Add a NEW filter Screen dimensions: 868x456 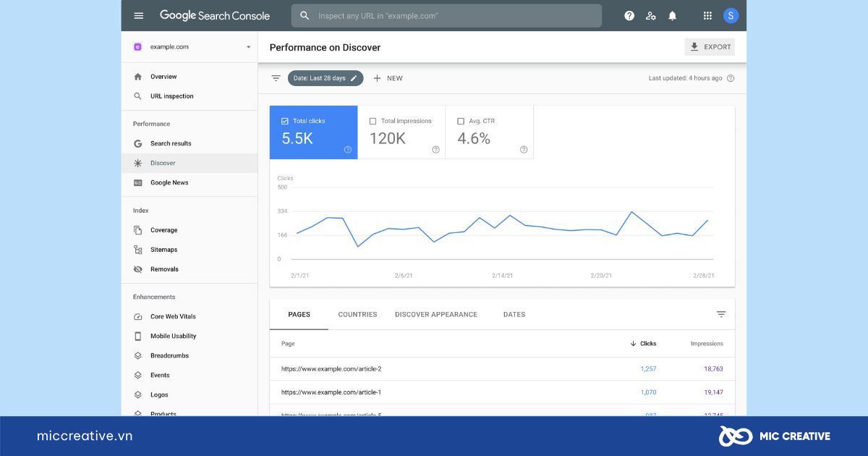click(388, 78)
